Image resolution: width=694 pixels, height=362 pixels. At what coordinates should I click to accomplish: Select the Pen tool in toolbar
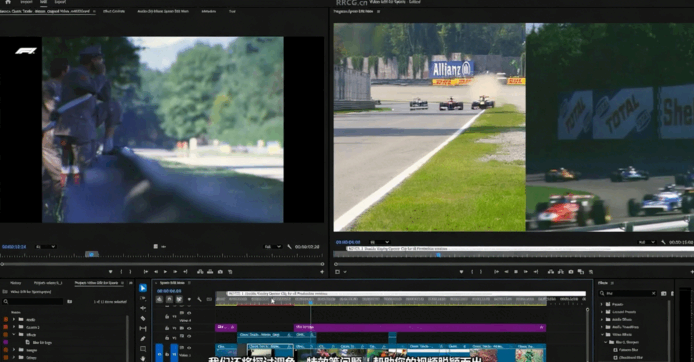(143, 339)
